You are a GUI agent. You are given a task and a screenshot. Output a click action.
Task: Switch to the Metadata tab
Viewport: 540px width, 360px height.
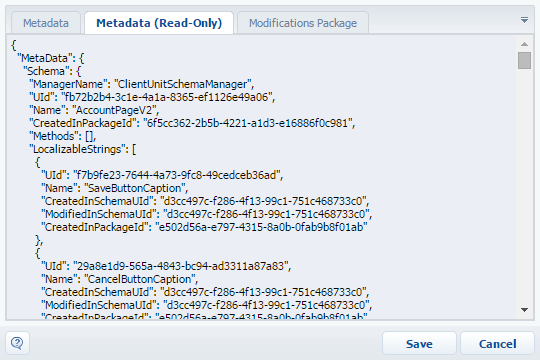pyautogui.click(x=46, y=23)
